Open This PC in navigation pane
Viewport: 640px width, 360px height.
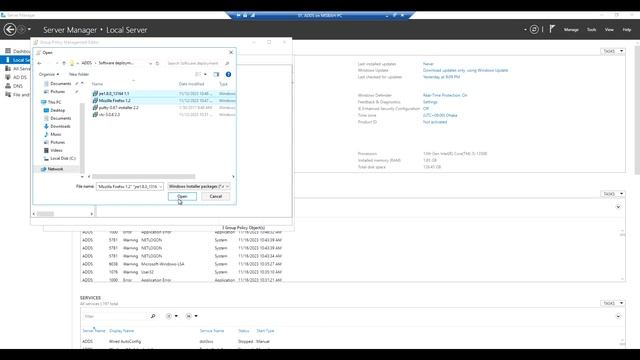54,102
